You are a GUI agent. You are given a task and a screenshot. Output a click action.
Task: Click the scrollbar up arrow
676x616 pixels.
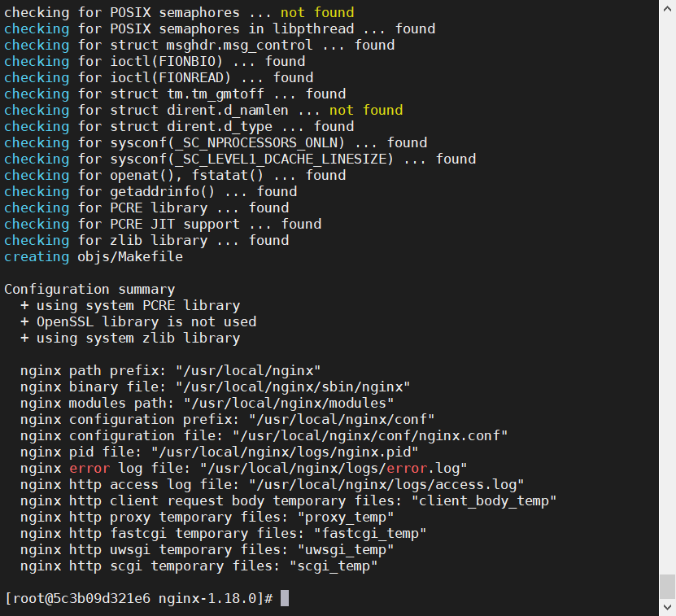[667, 9]
